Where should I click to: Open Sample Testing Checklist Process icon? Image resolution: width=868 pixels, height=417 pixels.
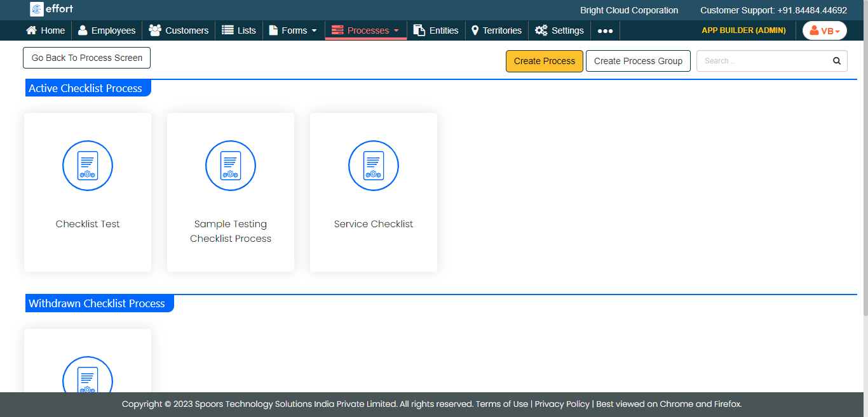231,166
